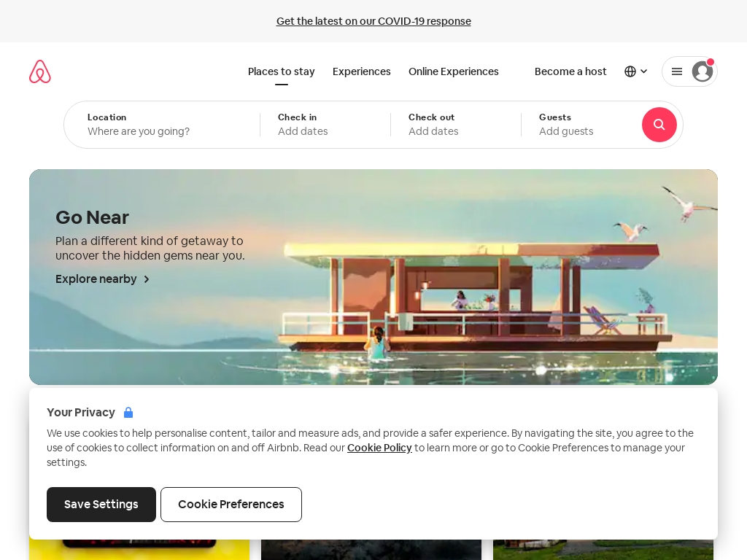The height and width of the screenshot is (560, 747).
Task: Expand the language dropdown chevron
Action: 643,71
